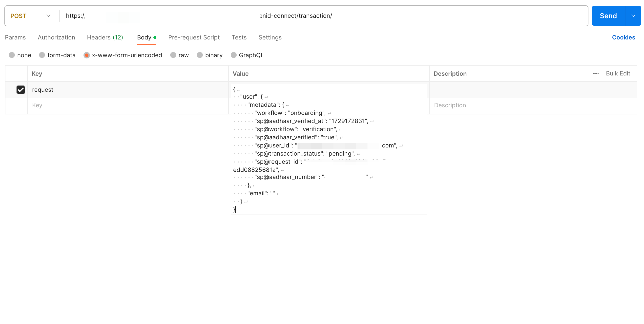The image size is (644, 324).
Task: Select the raw body format radio button
Action: [173, 55]
